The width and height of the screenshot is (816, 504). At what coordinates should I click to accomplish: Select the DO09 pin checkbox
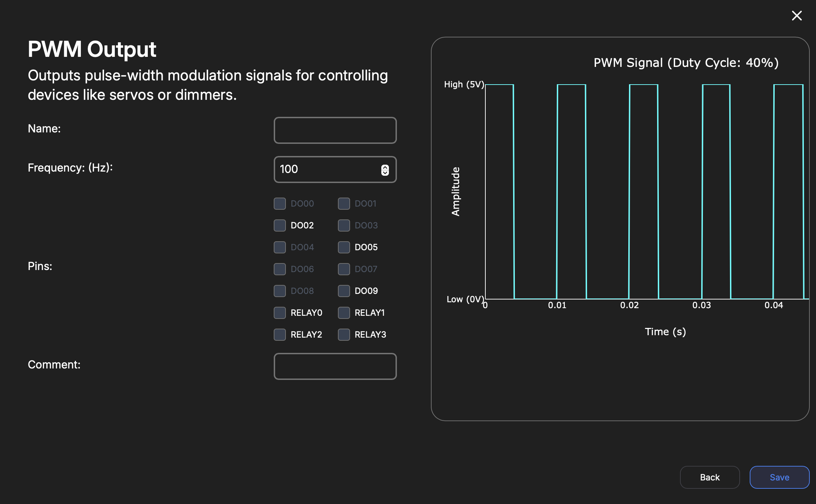[x=344, y=291]
